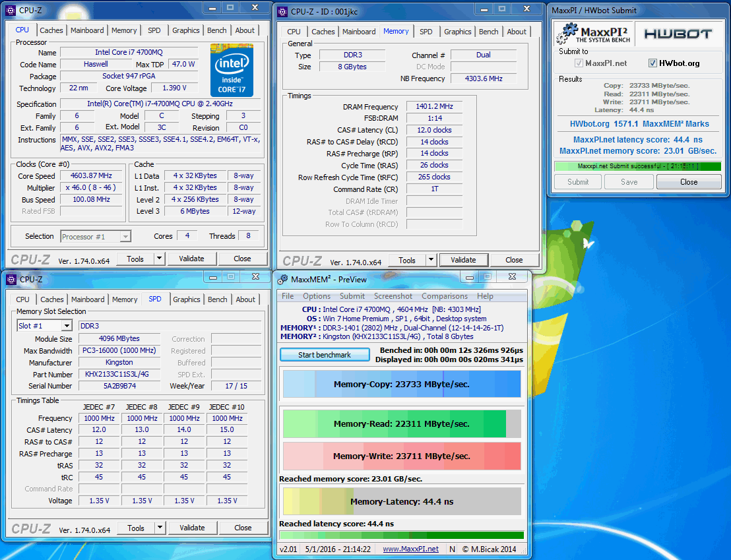Click the Core Voltage value 1.390 V
This screenshot has height=560, width=731.
click(174, 88)
